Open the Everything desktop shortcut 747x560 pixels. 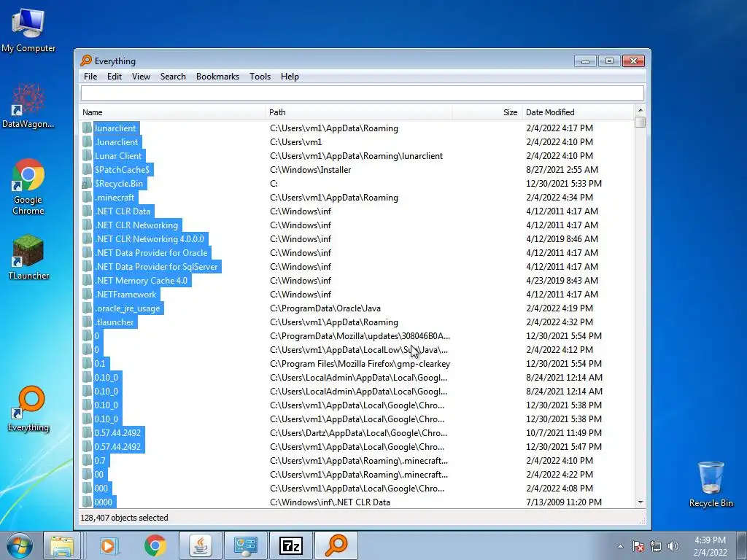28,408
